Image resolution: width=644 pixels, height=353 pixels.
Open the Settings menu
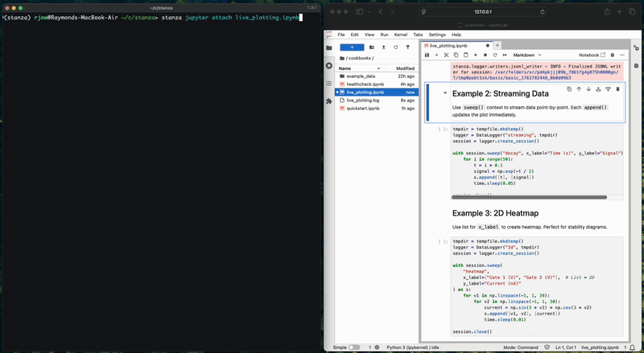[x=437, y=35]
